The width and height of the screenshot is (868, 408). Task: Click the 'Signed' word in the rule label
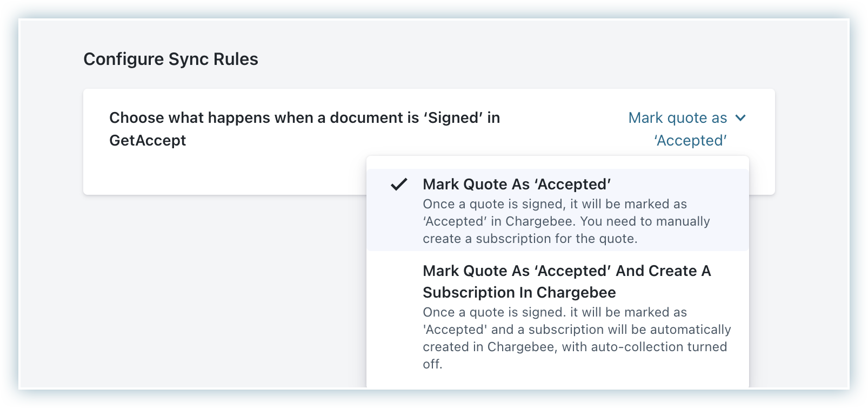click(446, 118)
